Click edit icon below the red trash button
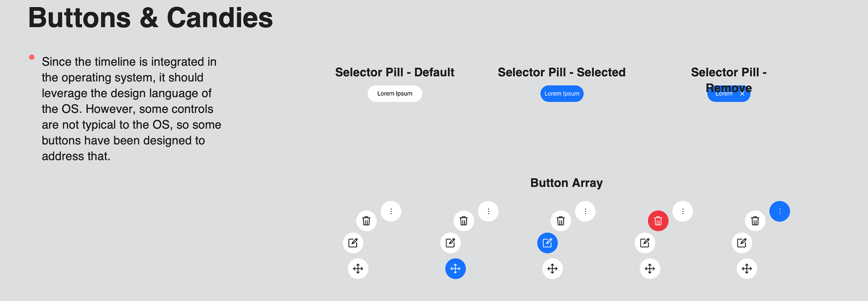 point(645,243)
